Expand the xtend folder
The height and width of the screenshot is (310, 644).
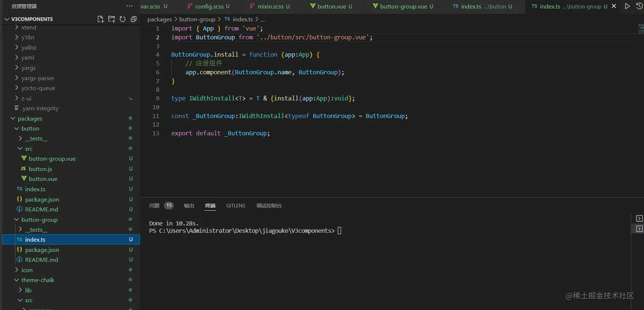click(17, 27)
